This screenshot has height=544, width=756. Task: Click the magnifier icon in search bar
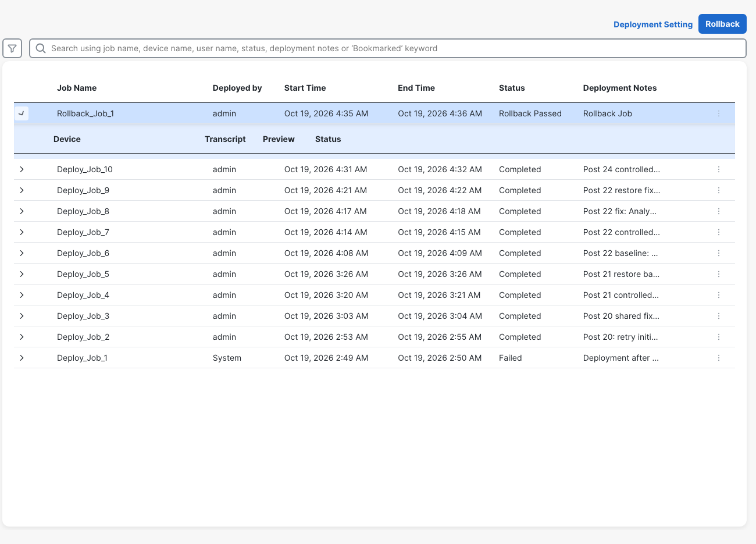click(41, 48)
